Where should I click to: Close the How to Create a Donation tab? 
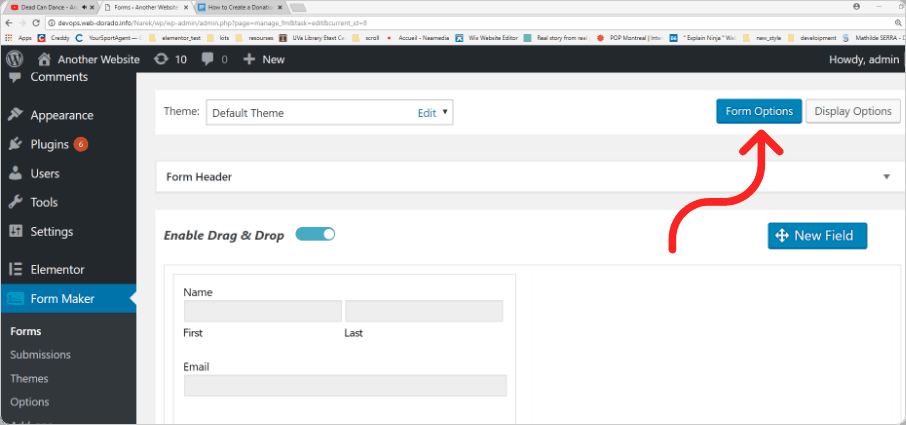tap(280, 8)
